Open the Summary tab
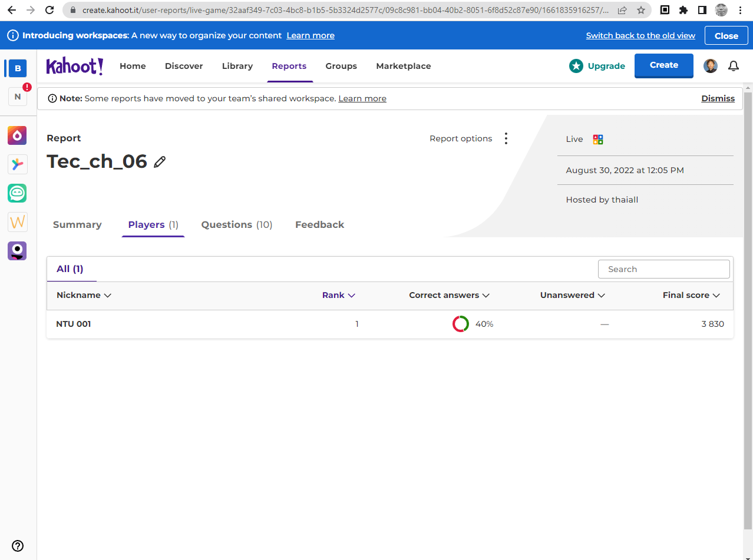Viewport: 753px width, 560px height. [77, 224]
